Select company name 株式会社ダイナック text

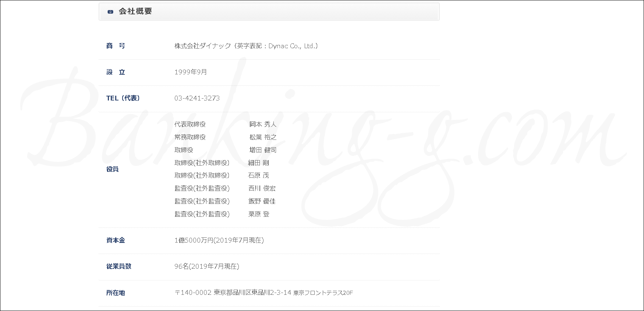tap(203, 46)
